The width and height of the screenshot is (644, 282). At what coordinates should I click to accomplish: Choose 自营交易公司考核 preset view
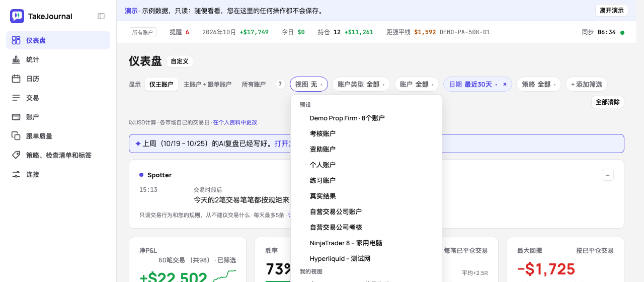tap(366, 227)
